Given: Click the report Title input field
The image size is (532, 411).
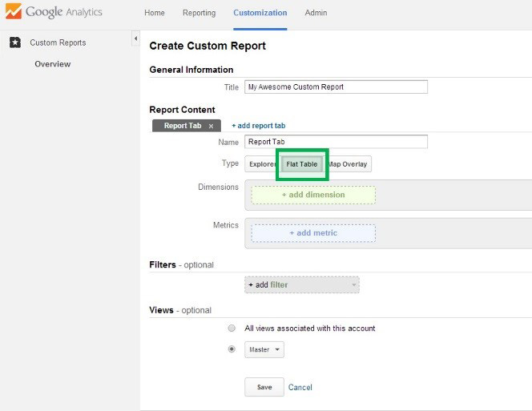Looking at the screenshot, I should coord(336,87).
